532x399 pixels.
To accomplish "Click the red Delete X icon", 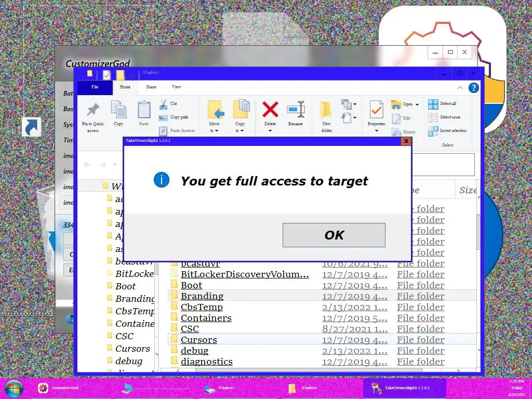I will 270,110.
